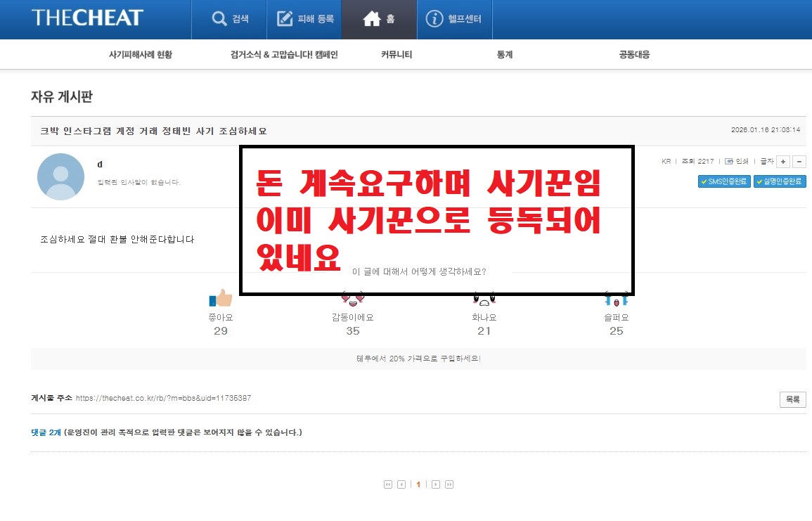Viewport: 812px width, 521px height.
Task: Open the 사기피해사례 현황 menu
Action: pos(140,55)
